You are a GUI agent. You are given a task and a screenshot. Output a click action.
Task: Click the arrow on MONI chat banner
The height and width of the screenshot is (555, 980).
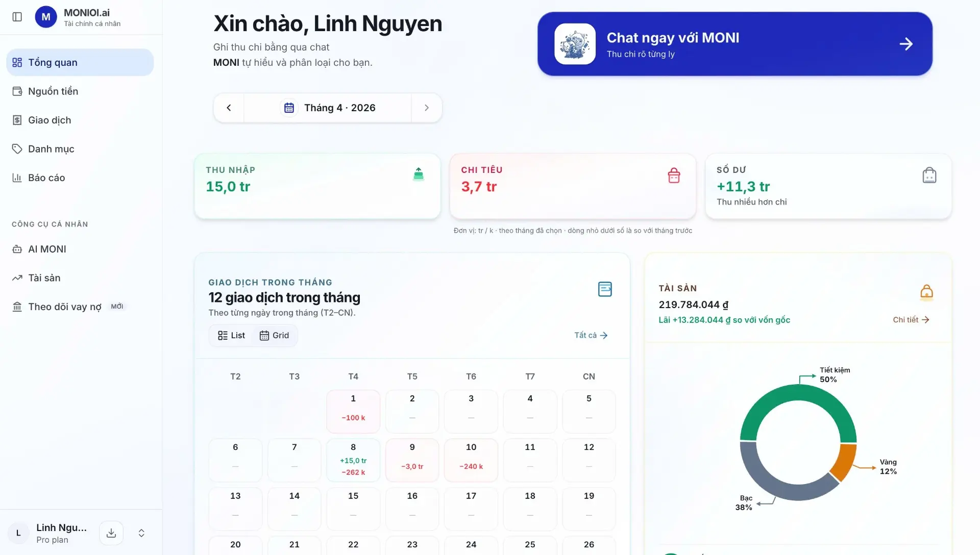[906, 44]
